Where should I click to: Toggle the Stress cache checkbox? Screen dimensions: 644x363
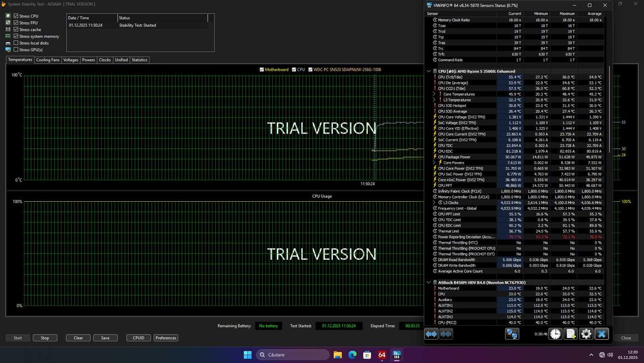[16, 30]
